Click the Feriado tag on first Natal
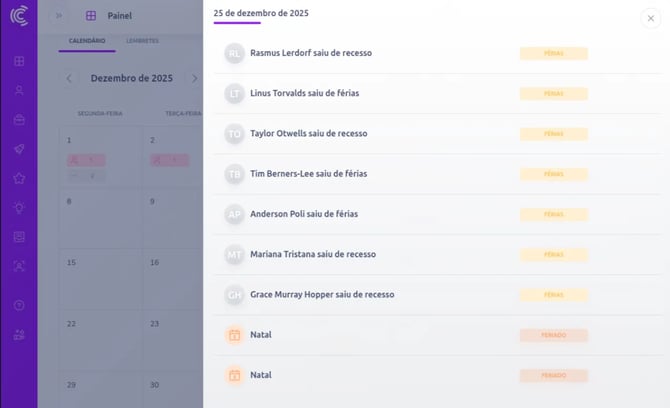The height and width of the screenshot is (408, 670). [553, 335]
